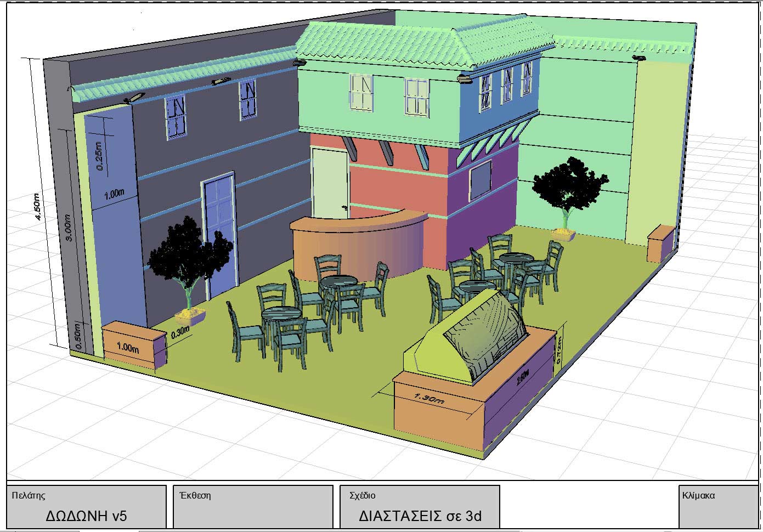Click the Κλίμακα scale field

(719, 507)
